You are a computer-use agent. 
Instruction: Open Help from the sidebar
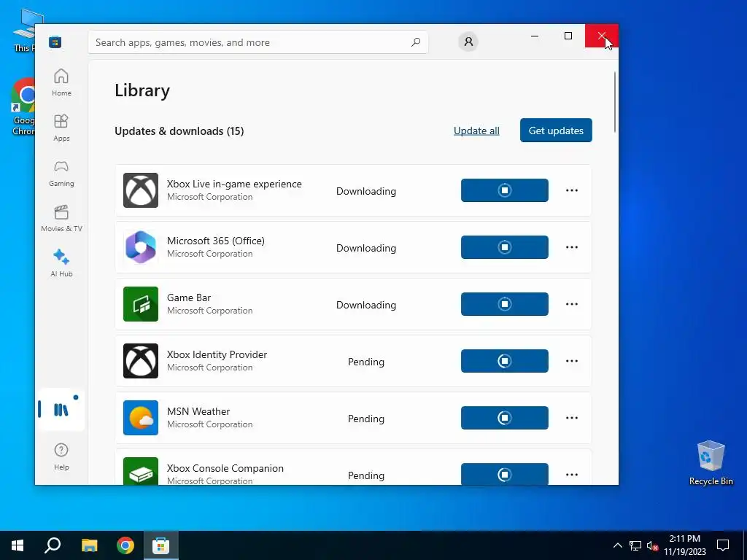61,456
